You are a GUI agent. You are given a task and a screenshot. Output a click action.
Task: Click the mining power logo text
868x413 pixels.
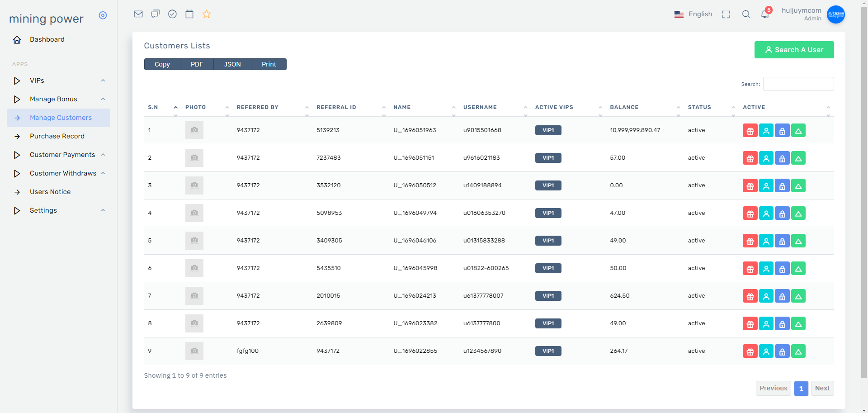[46, 19]
